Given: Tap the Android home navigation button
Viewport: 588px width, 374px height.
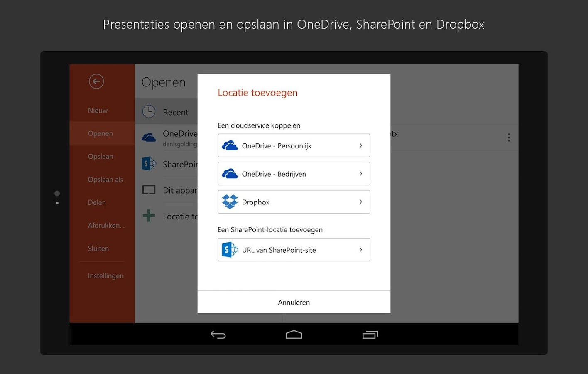Looking at the screenshot, I should coord(294,334).
